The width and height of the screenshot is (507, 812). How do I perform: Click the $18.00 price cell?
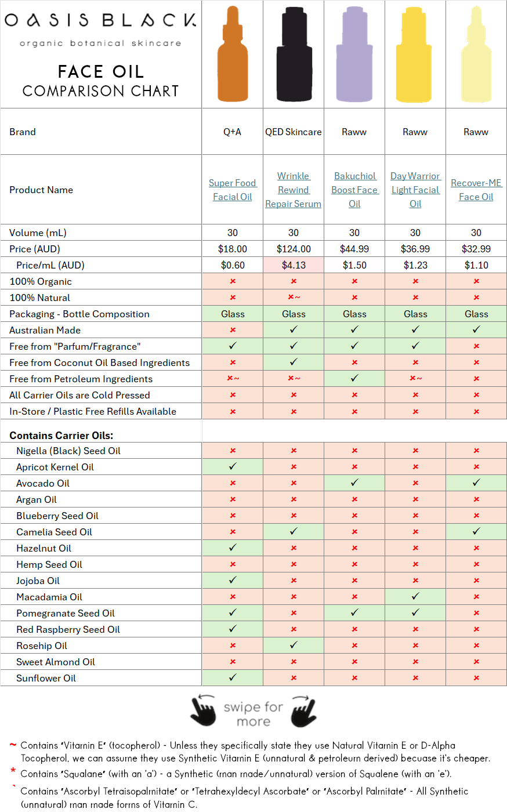click(233, 249)
